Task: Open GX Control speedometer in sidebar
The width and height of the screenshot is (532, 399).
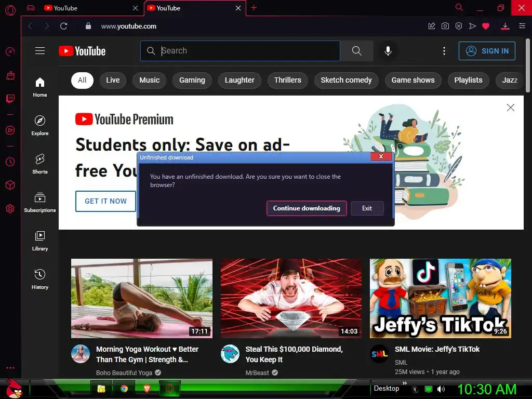Action: tap(10, 51)
